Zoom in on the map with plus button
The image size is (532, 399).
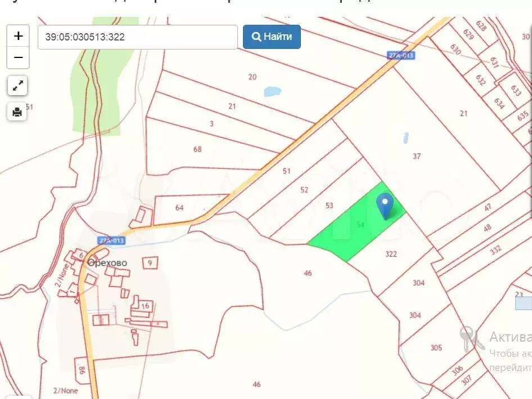tap(18, 36)
